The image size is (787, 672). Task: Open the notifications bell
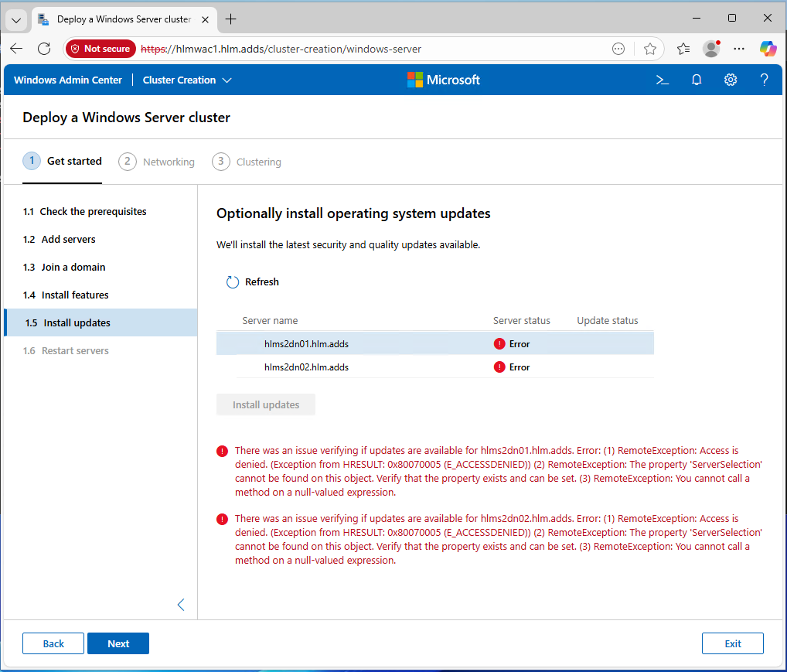(x=697, y=80)
